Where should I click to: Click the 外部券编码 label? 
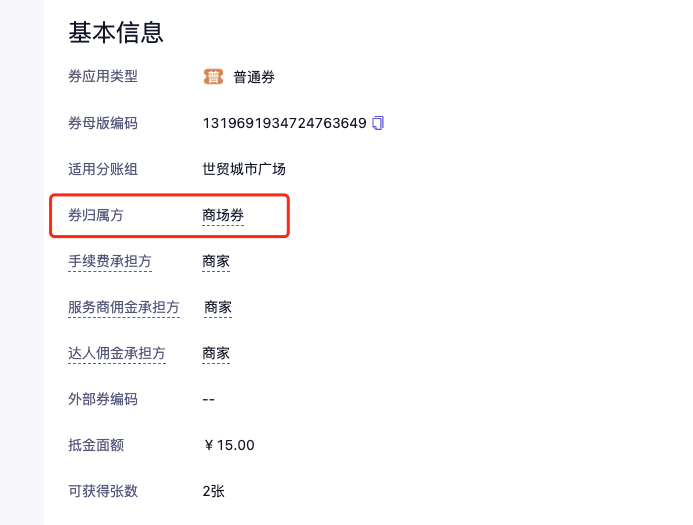(x=103, y=399)
